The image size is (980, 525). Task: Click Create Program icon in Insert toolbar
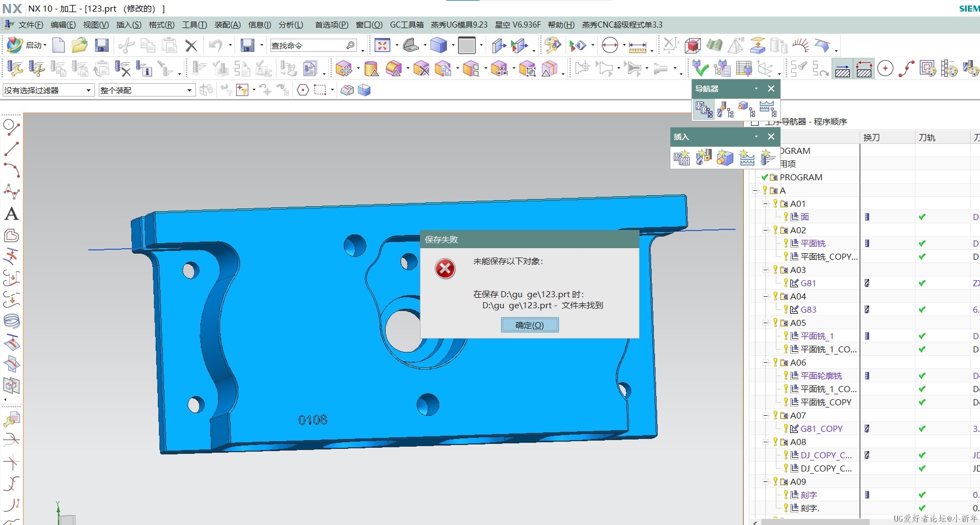[681, 158]
